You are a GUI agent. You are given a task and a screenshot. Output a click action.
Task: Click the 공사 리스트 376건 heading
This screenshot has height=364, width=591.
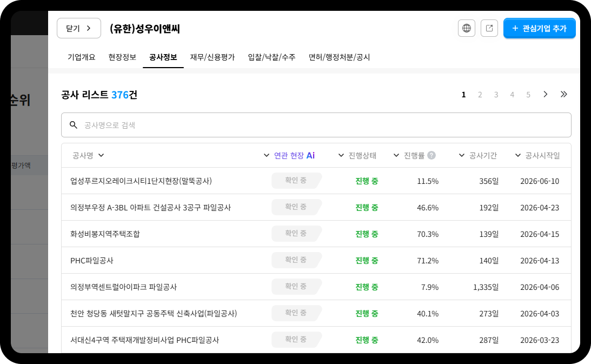pos(99,95)
